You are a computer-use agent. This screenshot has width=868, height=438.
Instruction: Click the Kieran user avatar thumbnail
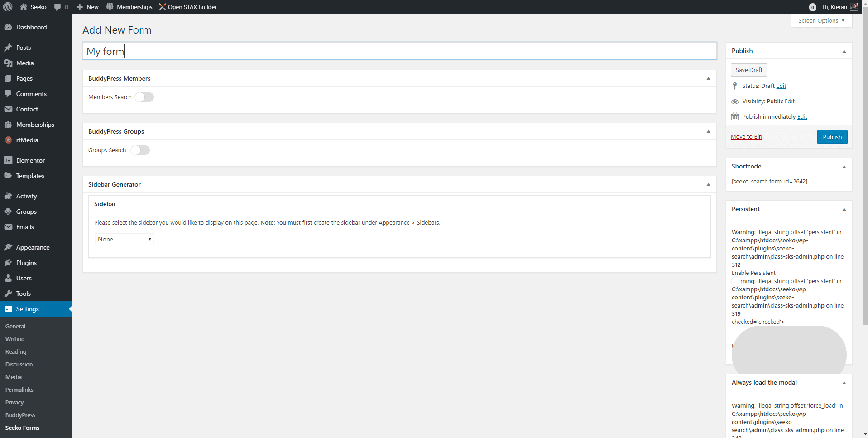pyautogui.click(x=854, y=7)
